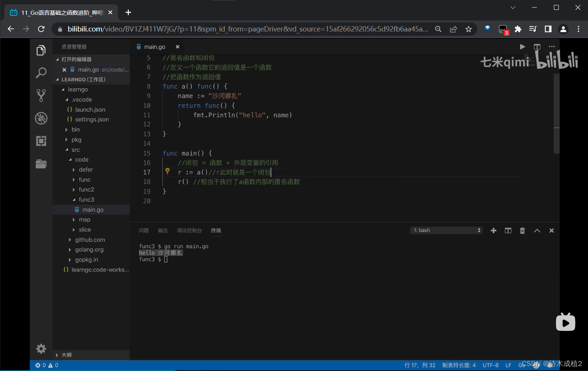Change 制表符长度: 4 indentation setting

pos(459,365)
